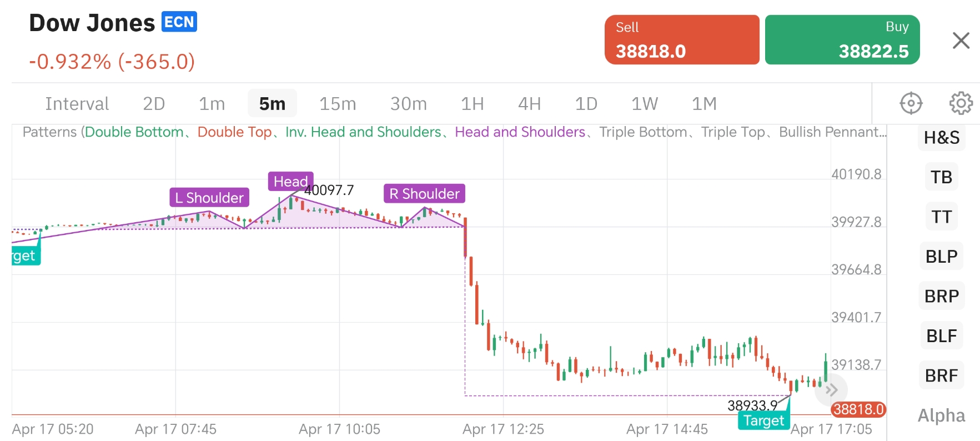Click the crosshair target icon
980x441 pixels.
(x=911, y=103)
